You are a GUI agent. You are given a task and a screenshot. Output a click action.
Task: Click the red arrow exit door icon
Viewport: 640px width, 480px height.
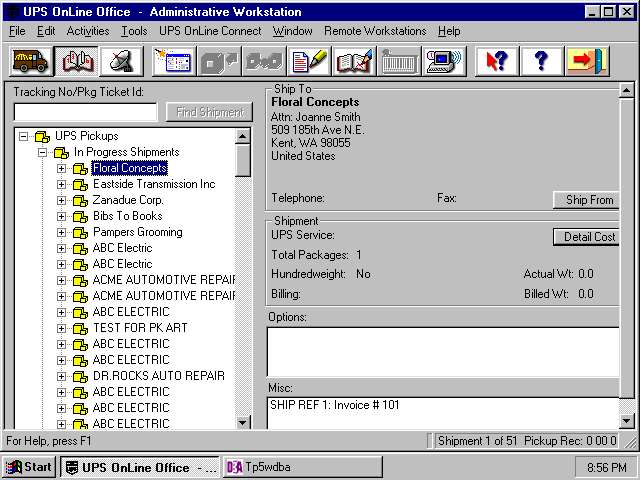click(x=587, y=62)
